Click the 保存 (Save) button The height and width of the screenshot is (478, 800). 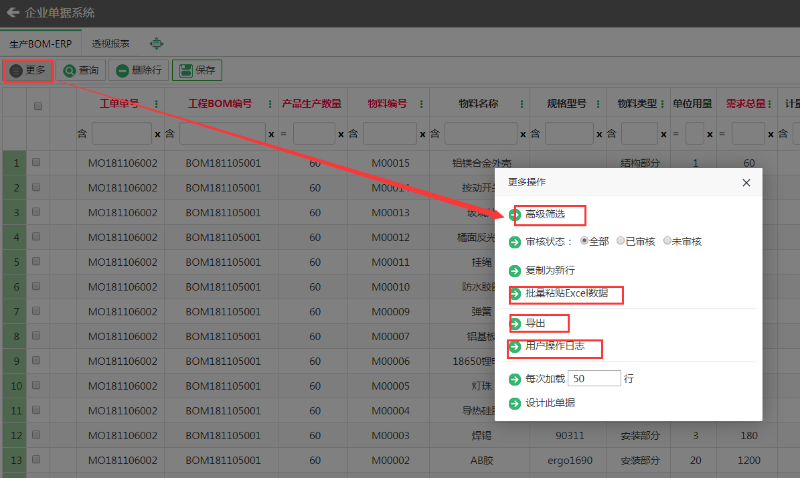point(197,70)
